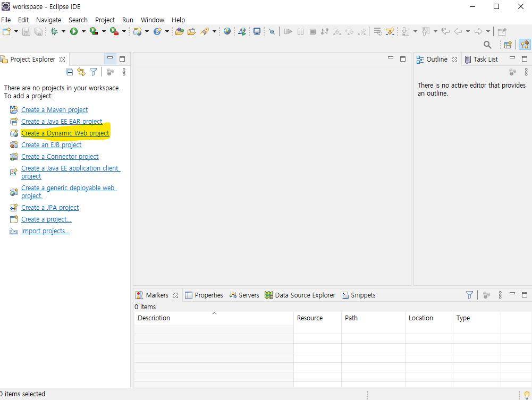Open the Project menu

coord(105,20)
